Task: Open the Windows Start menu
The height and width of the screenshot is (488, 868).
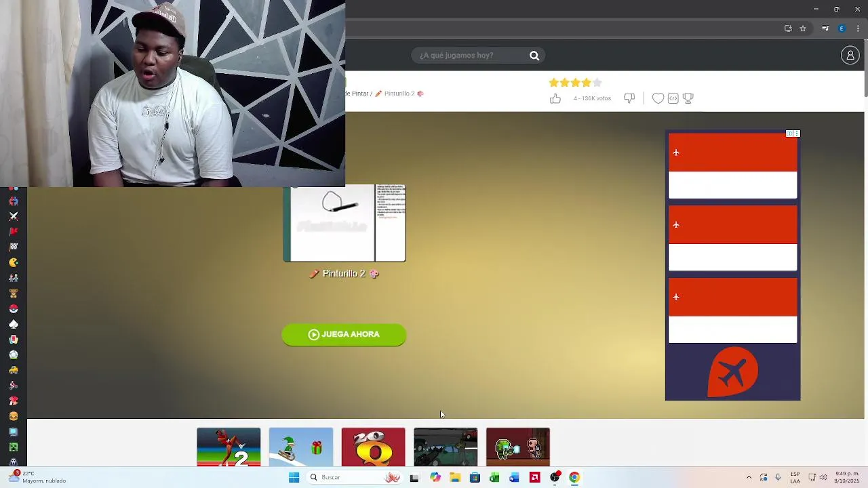Action: 294,477
